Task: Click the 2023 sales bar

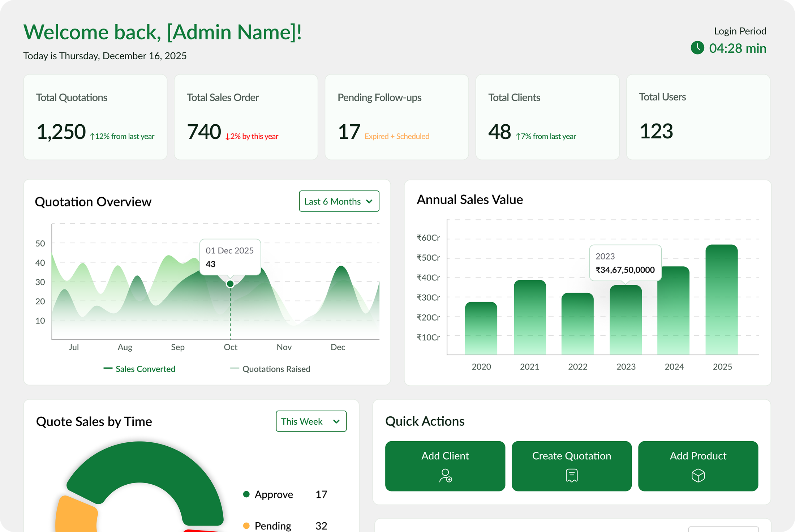Action: coord(626,320)
